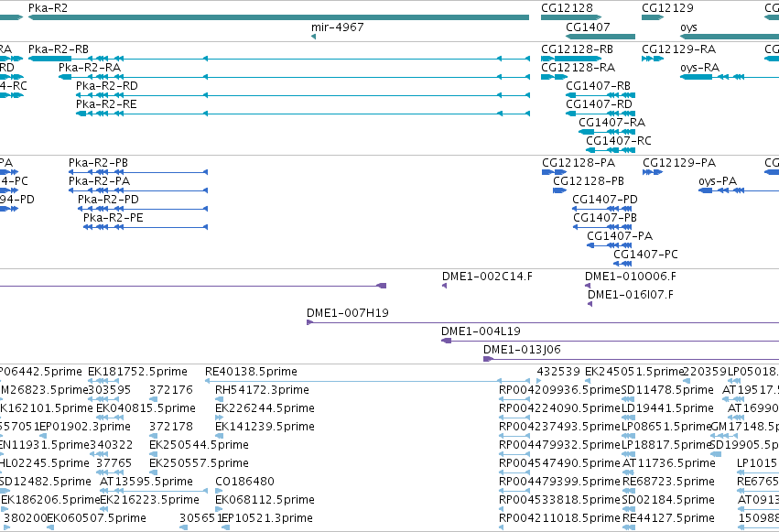Click EST EK250544.5prime

(153, 454)
